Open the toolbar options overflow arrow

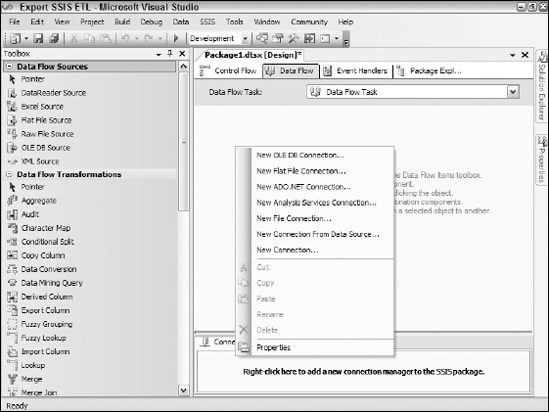point(346,39)
